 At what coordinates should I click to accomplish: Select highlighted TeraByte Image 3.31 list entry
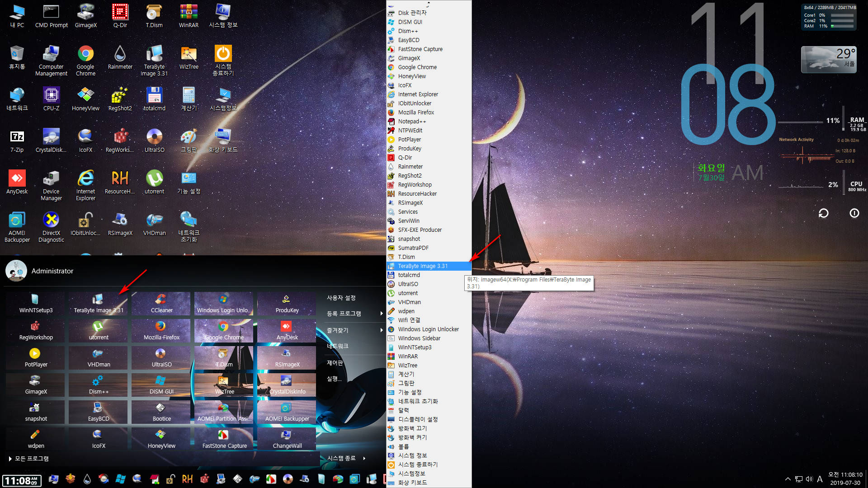coord(429,266)
